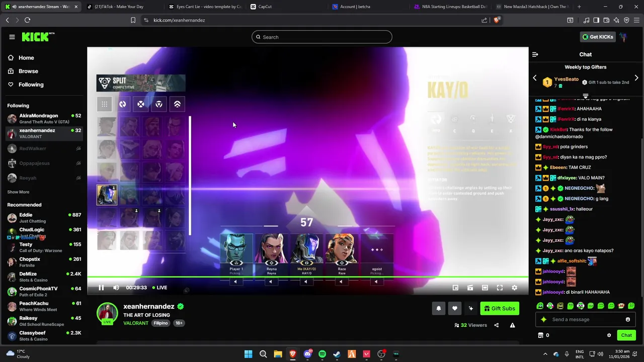Pause the live stream video

click(x=101, y=288)
